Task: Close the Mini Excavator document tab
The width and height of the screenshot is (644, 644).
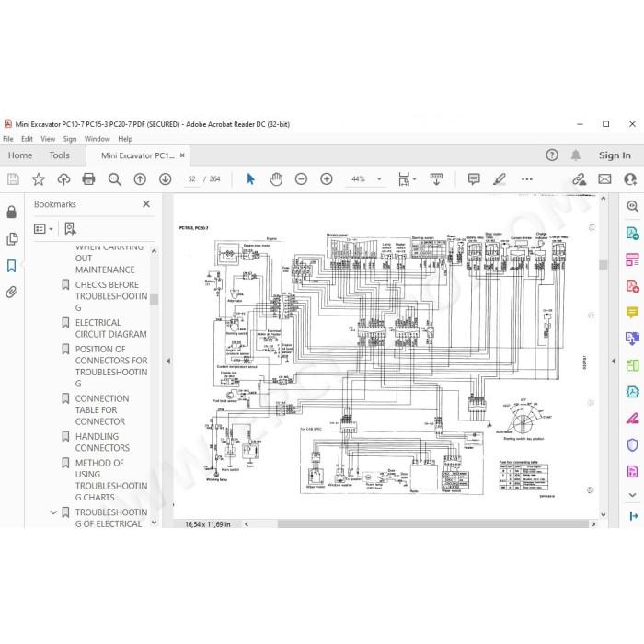Action: tap(182, 155)
